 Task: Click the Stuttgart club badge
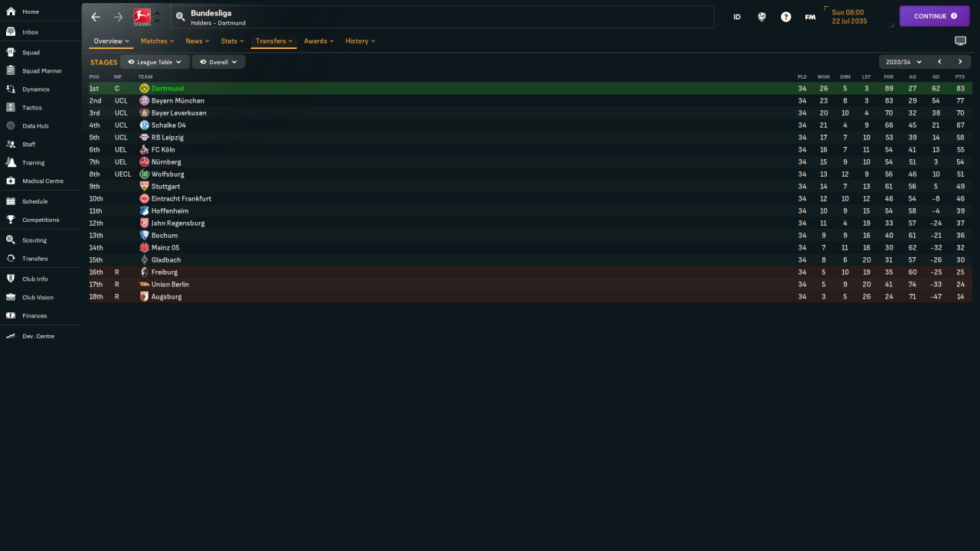(x=144, y=187)
